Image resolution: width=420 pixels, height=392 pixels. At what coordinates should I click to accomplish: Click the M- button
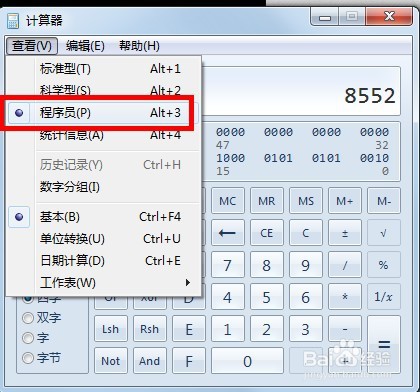(384, 201)
